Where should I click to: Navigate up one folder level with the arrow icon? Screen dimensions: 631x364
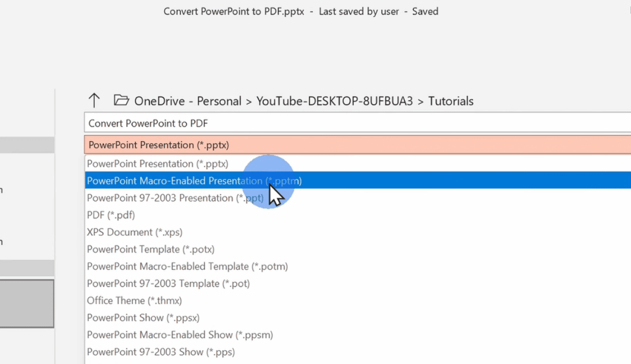click(94, 100)
